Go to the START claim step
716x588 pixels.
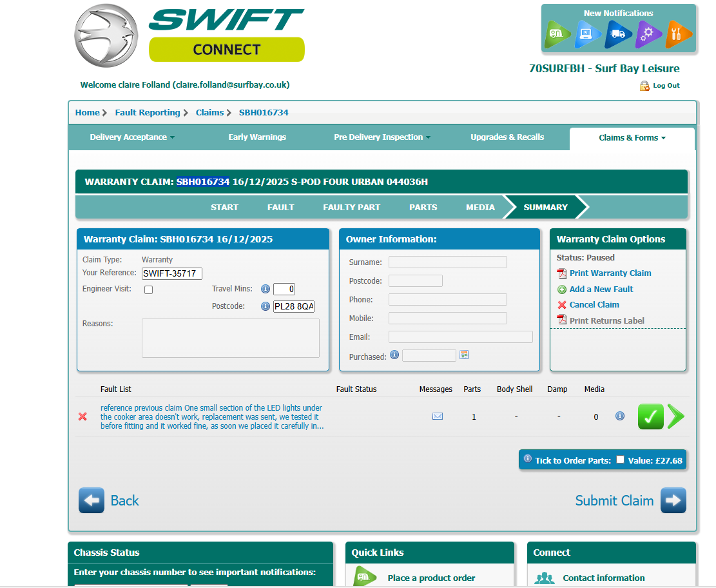(224, 208)
